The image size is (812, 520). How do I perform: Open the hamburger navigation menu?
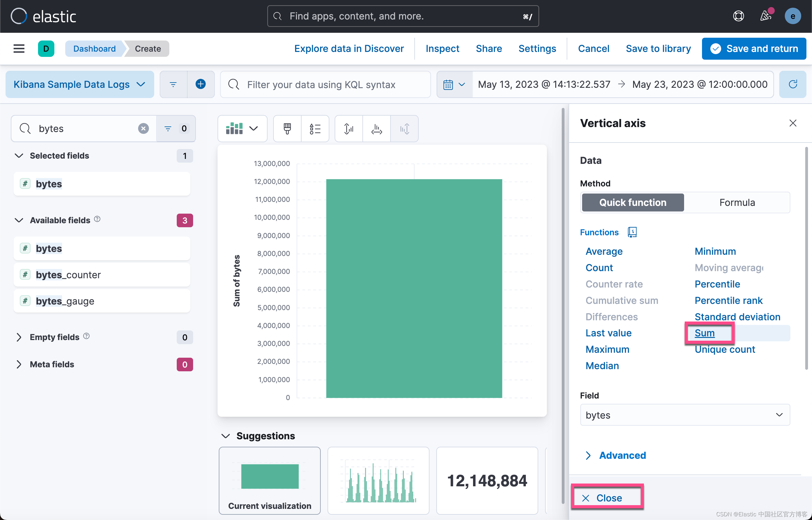click(x=19, y=49)
